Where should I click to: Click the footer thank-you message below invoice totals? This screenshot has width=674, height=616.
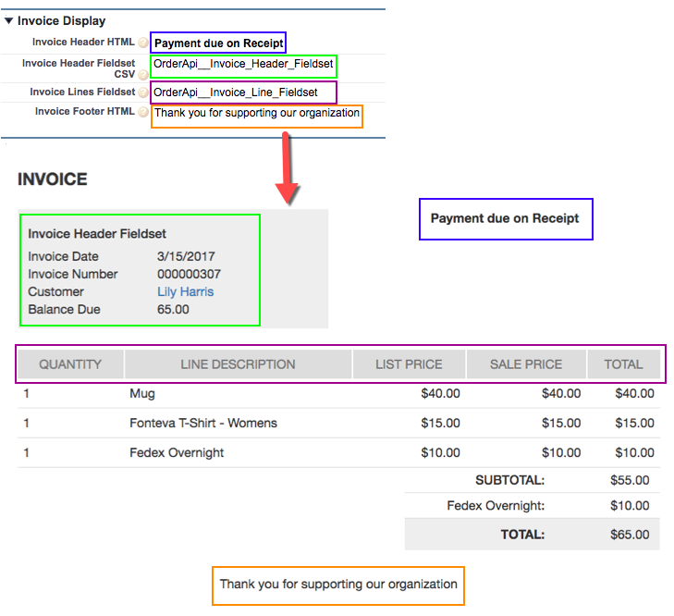click(338, 585)
